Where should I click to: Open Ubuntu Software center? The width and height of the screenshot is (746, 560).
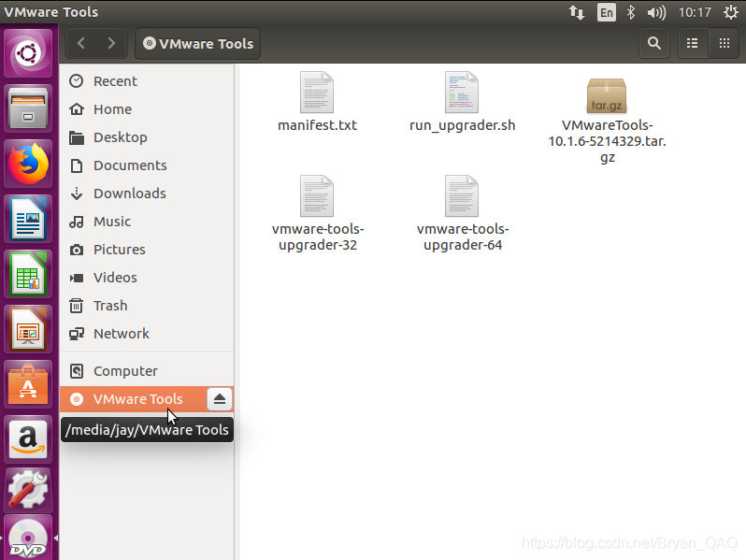(x=28, y=385)
